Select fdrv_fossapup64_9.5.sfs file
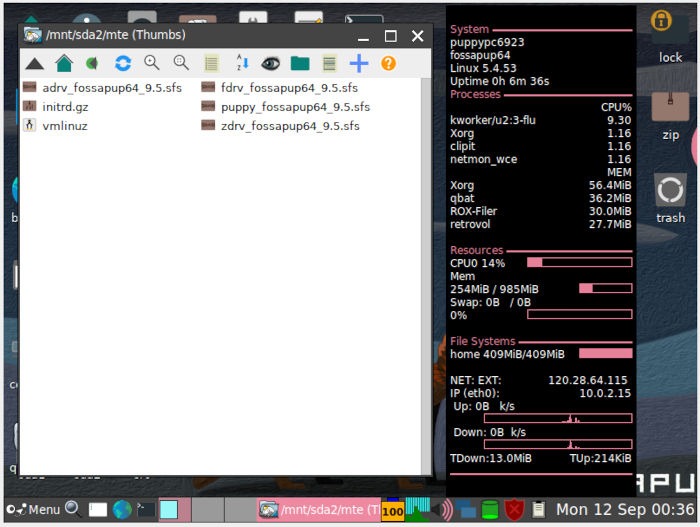Viewport: 700px width, 527px height. click(279, 88)
